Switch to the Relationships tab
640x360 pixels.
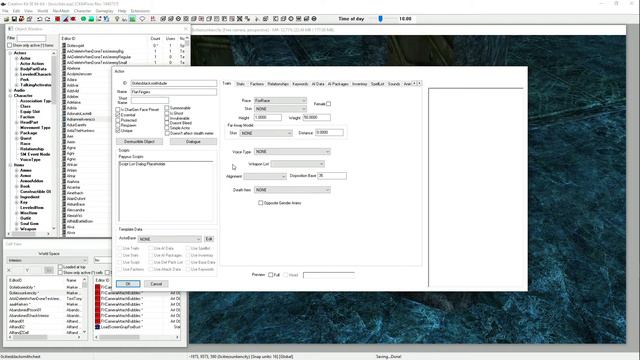278,84
